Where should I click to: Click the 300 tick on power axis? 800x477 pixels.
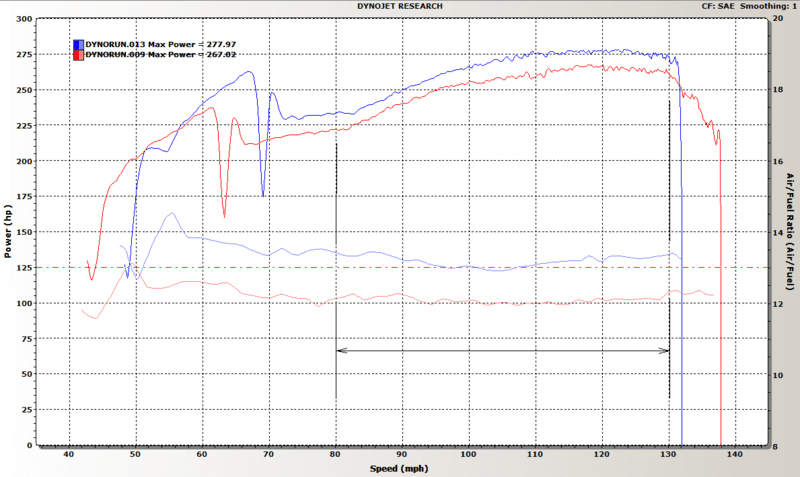pos(24,19)
